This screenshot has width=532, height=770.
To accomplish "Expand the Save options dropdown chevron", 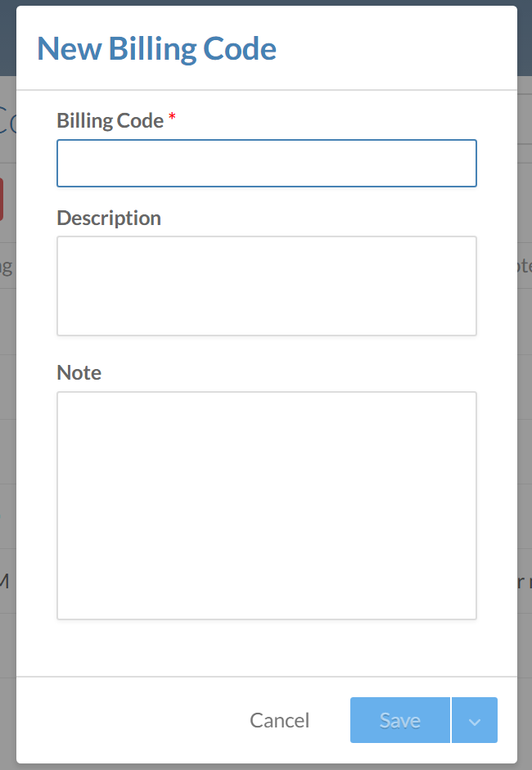I will 475,721.
